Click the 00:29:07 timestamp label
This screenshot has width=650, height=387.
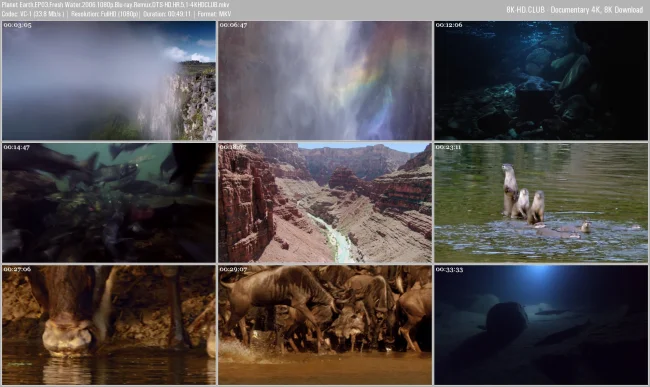[x=233, y=269]
